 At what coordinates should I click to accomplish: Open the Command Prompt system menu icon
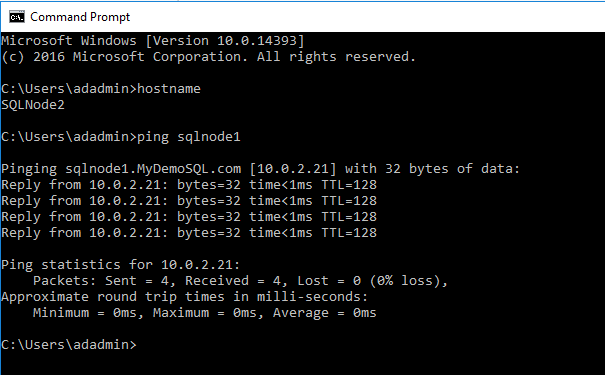[17, 17]
